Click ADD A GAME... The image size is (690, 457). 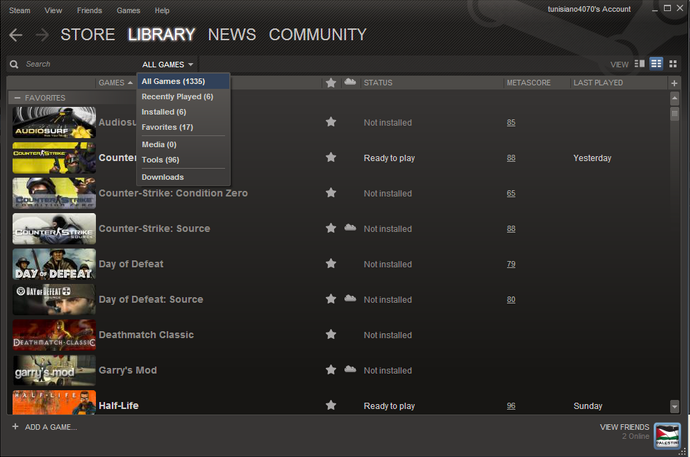click(51, 427)
